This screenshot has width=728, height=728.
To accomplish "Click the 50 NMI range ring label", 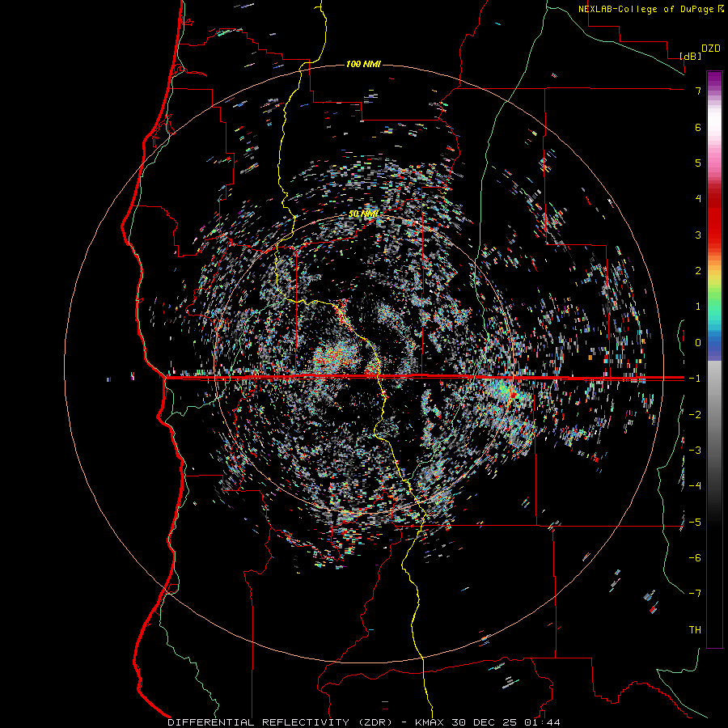I will (x=363, y=214).
